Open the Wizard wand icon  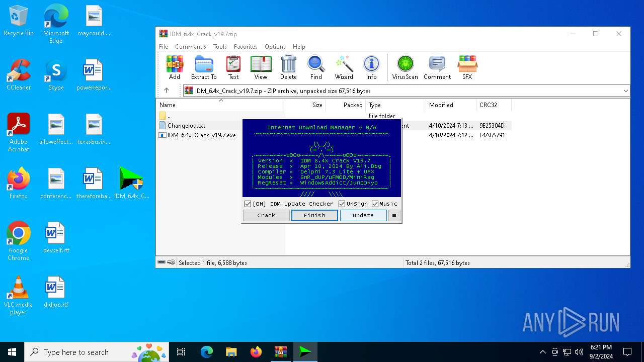tap(344, 68)
